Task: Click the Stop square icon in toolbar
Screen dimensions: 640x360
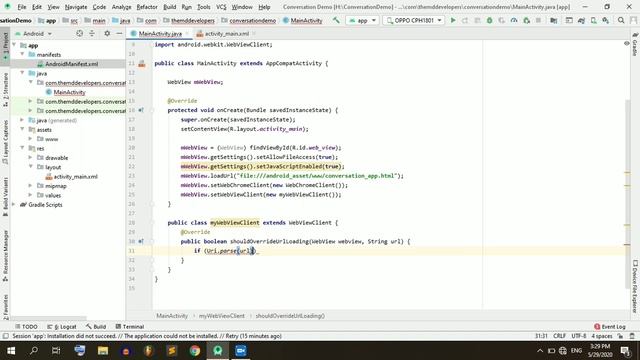Action: pos(538,20)
